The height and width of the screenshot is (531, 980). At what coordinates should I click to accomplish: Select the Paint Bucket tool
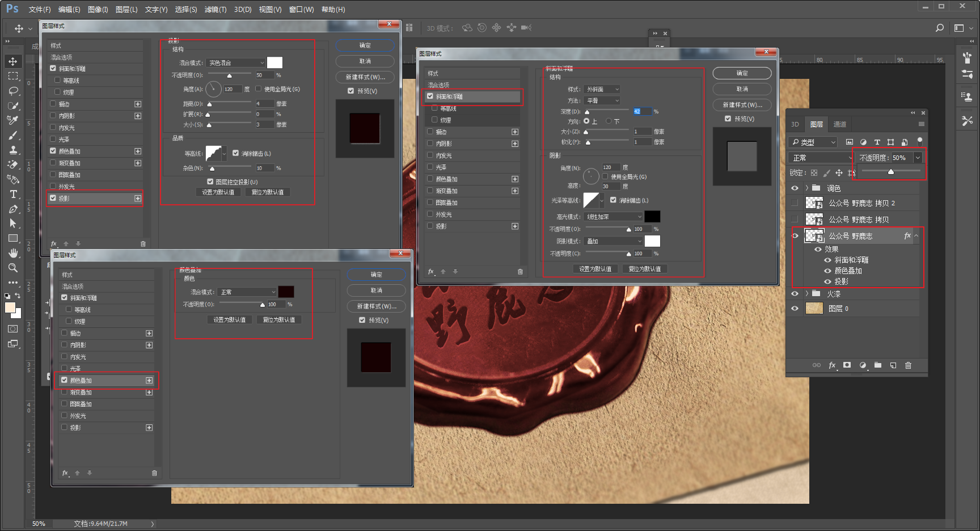(x=13, y=179)
